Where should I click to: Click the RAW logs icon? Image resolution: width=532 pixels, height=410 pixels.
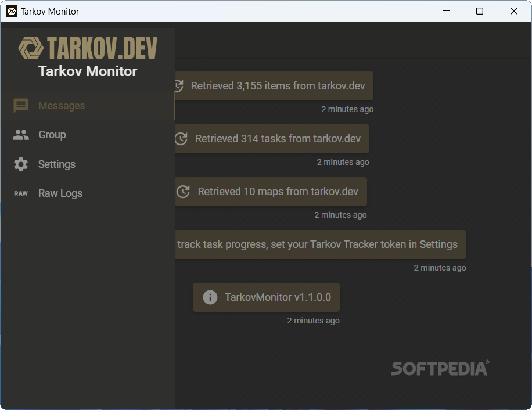(21, 193)
